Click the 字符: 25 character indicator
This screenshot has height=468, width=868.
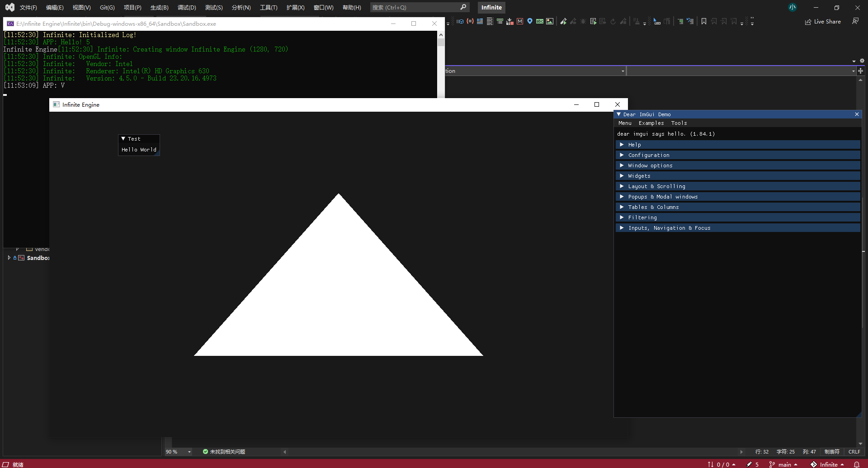pos(785,452)
